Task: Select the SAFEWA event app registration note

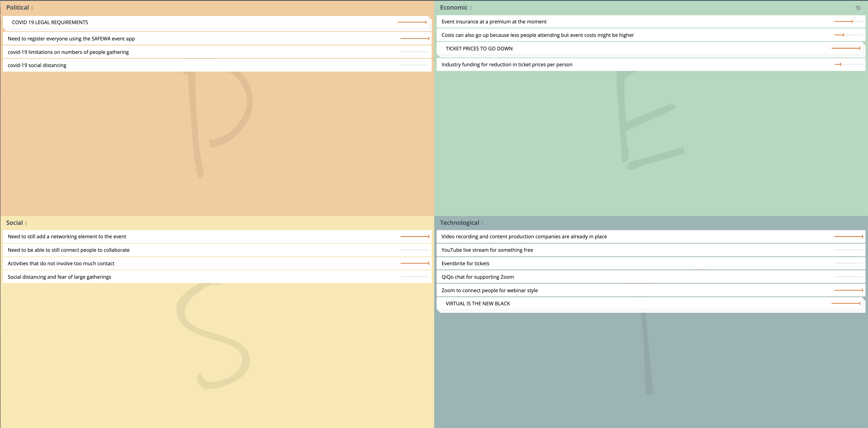Action: click(71, 39)
